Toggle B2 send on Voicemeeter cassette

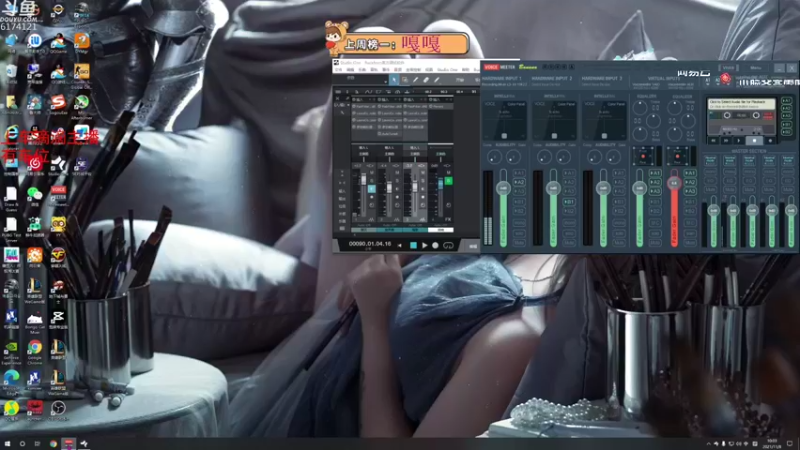786,132
